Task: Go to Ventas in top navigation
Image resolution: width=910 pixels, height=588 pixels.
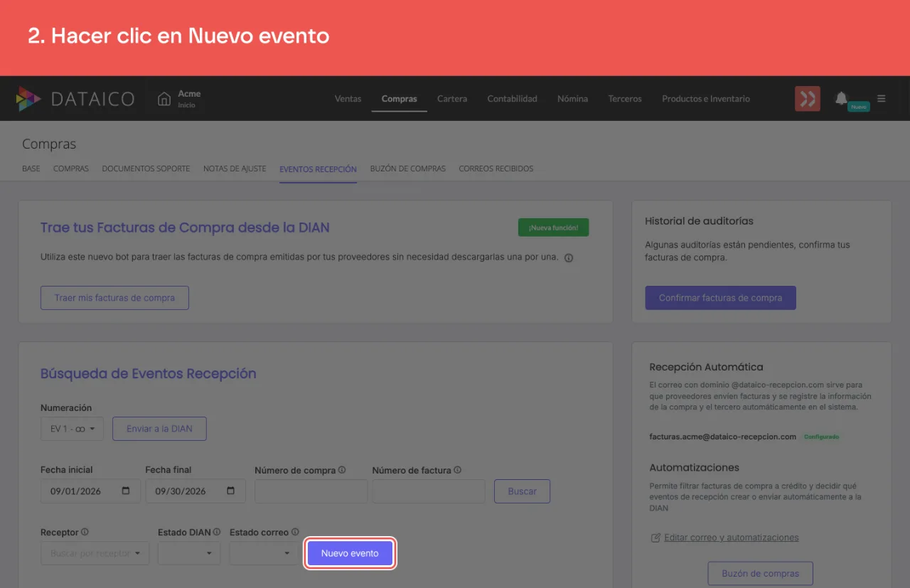Action: tap(348, 99)
